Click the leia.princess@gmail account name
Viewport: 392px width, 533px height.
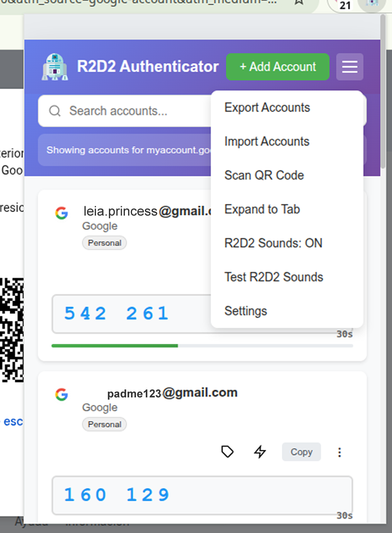(147, 212)
